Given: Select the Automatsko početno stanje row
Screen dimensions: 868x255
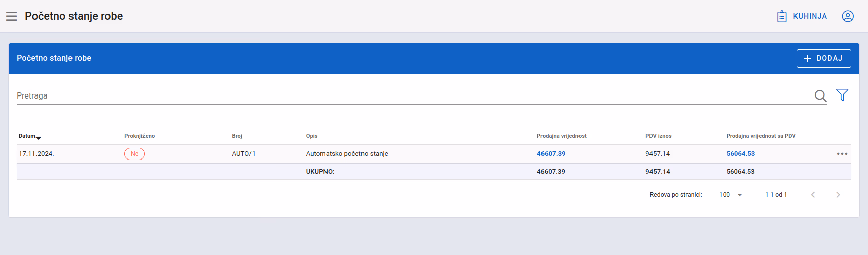Looking at the screenshot, I should (433, 154).
